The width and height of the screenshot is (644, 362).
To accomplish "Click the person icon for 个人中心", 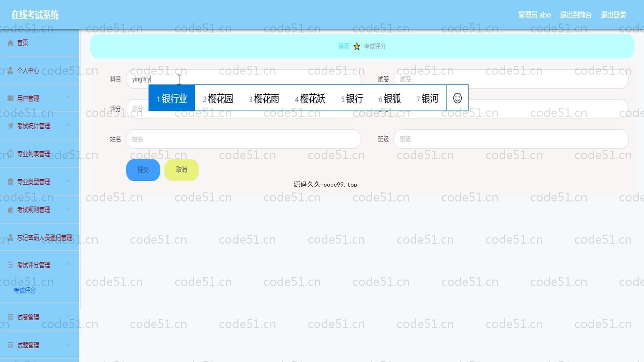I will [x=10, y=71].
